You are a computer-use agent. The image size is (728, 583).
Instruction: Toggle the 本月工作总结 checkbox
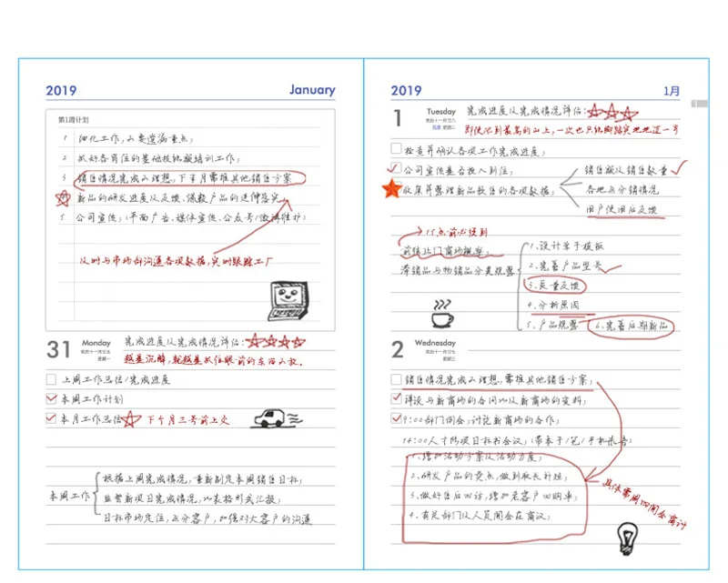51,417
